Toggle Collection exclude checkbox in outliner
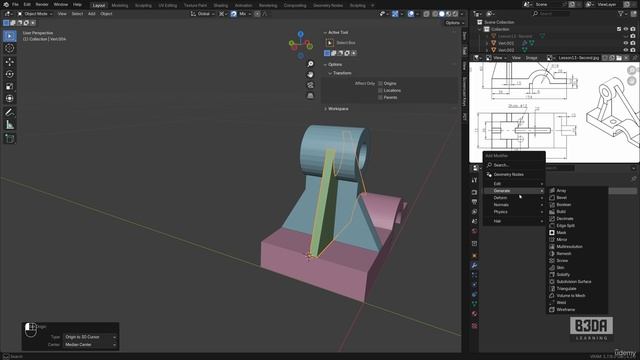 pyautogui.click(x=619, y=29)
